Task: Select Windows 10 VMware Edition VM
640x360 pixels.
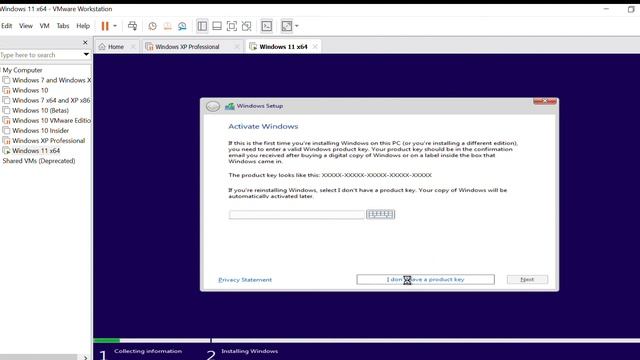Action: 47,120
